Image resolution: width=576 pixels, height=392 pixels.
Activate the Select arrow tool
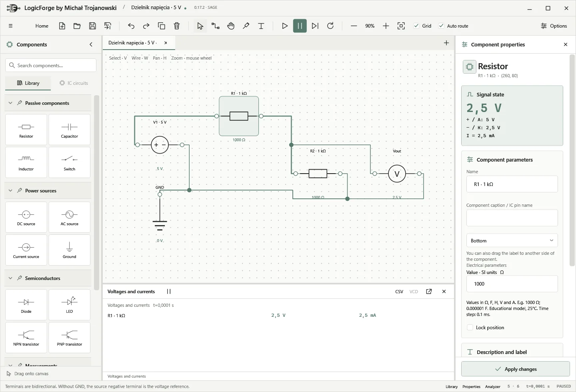200,26
